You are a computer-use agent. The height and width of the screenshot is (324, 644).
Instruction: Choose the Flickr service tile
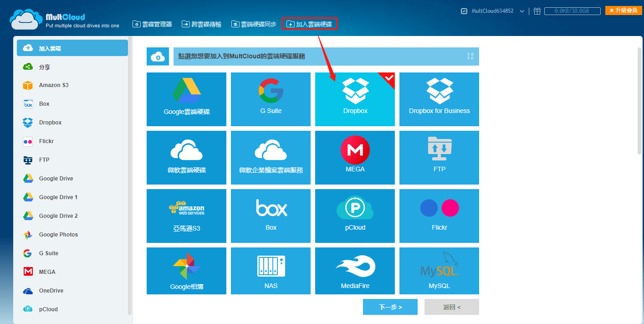coord(439,216)
